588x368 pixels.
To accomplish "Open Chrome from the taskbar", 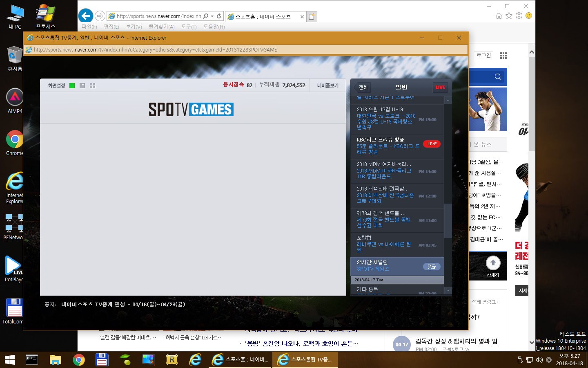I will 78,360.
